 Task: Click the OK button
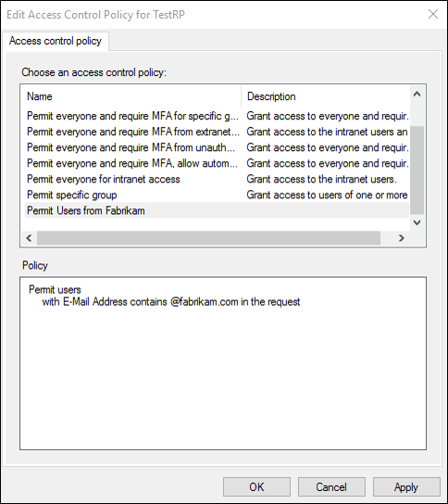pyautogui.click(x=256, y=486)
